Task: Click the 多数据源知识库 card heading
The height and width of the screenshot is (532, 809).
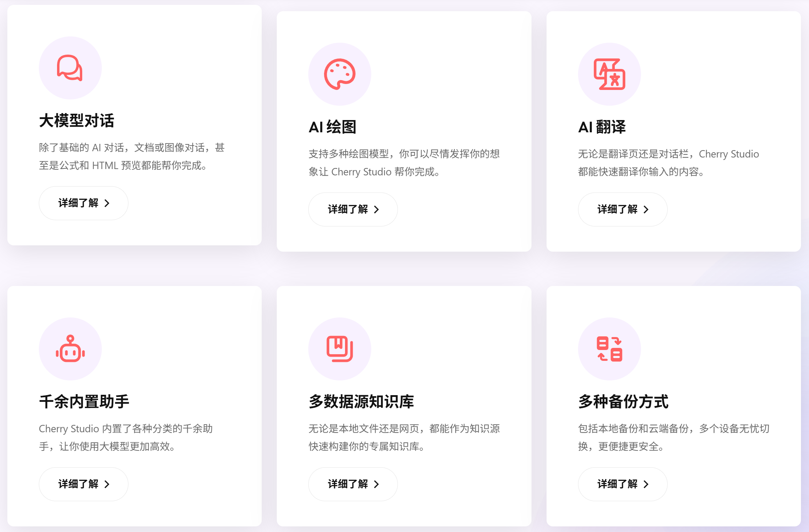Action: click(361, 401)
